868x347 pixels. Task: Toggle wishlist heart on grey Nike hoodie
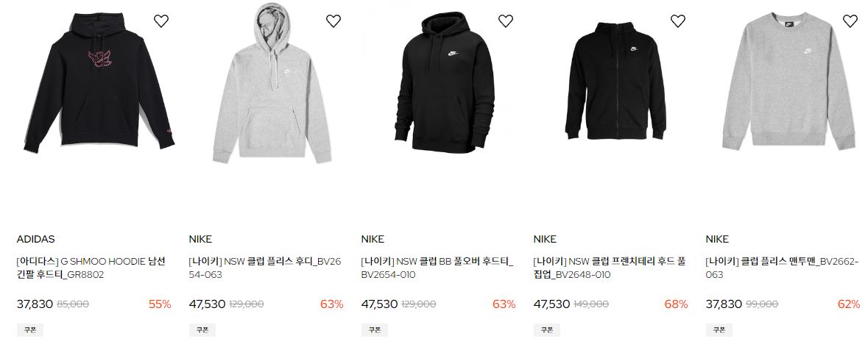click(334, 21)
